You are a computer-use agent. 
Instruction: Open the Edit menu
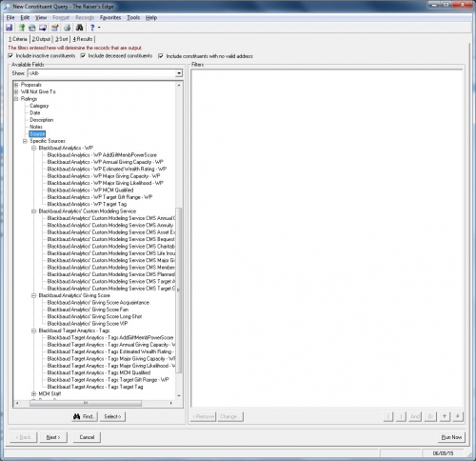click(x=25, y=17)
